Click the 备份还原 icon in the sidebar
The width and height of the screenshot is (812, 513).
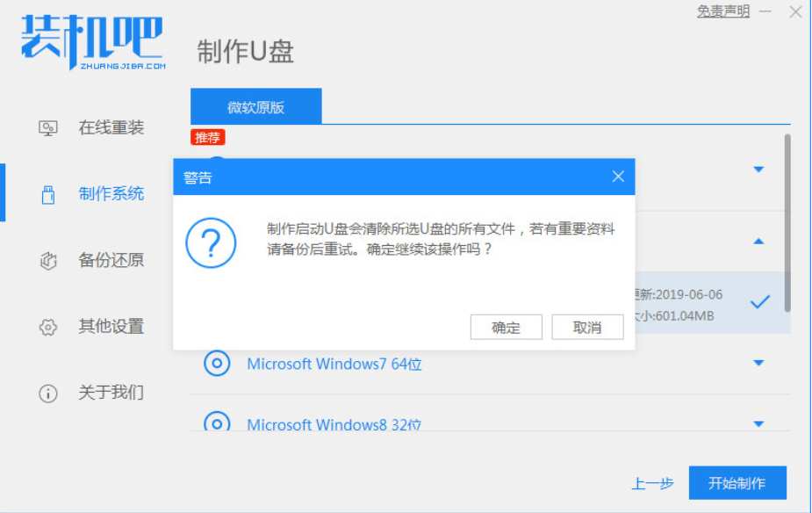pos(48,261)
